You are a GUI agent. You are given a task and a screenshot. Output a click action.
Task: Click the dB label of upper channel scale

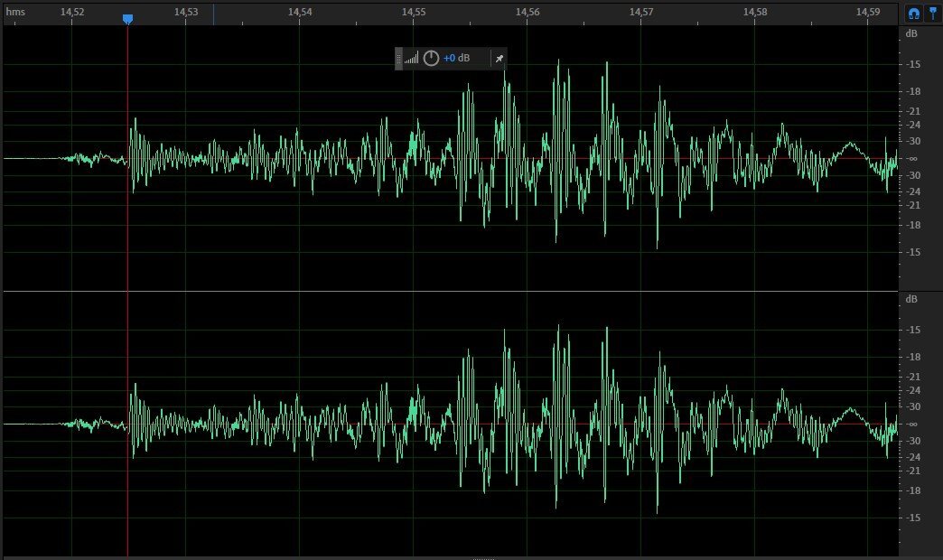click(x=911, y=33)
